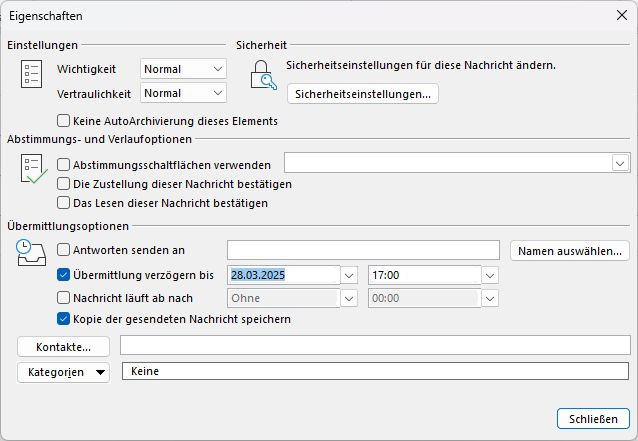Open 'Sicherheitseinstellungen...' button
638x441 pixels.
(362, 94)
